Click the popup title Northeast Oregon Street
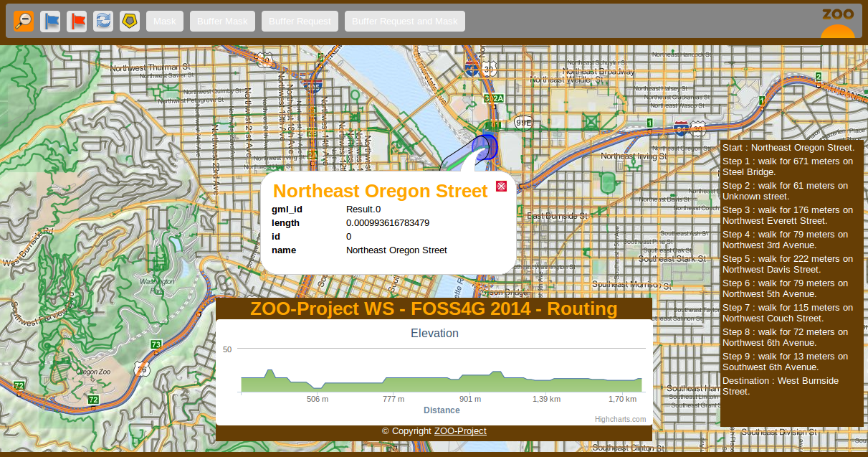The image size is (868, 457). [x=381, y=191]
